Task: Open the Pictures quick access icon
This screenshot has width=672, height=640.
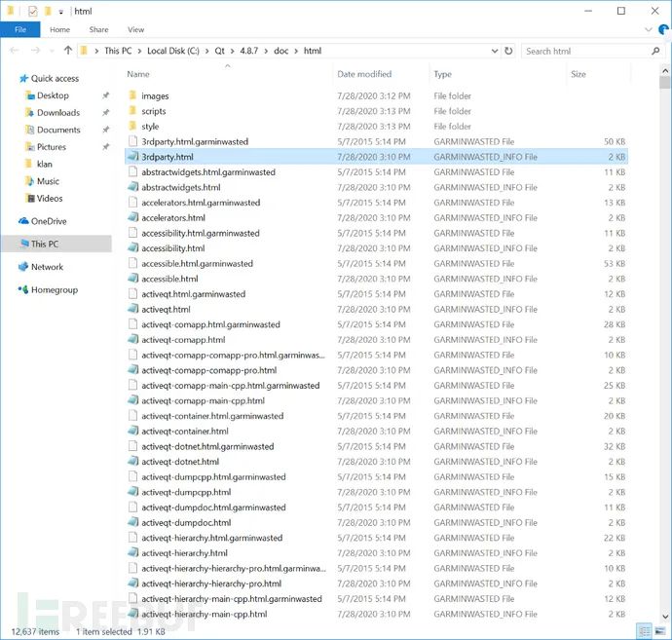Action: pyautogui.click(x=29, y=147)
